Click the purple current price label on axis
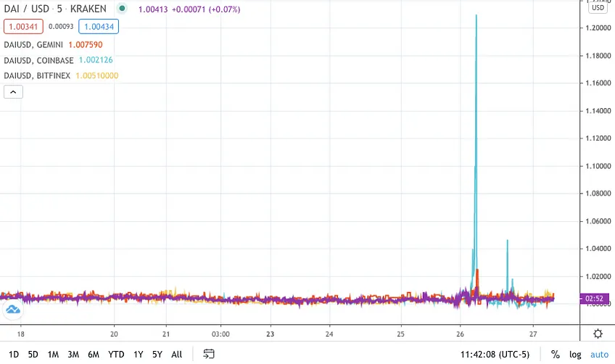The height and width of the screenshot is (364, 615). [594, 299]
